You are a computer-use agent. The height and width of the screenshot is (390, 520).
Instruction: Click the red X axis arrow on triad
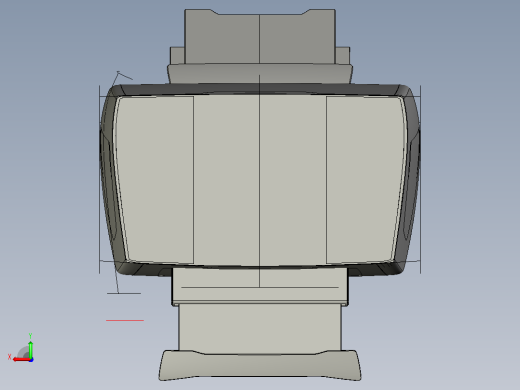click(21, 360)
